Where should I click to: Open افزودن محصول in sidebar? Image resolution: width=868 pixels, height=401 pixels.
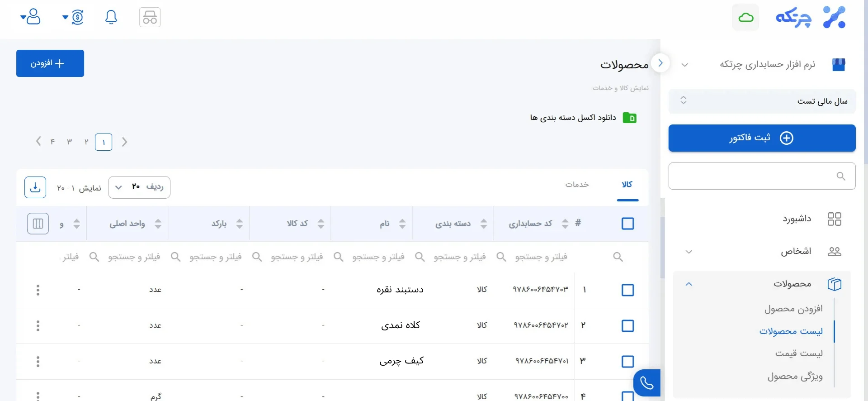tap(793, 309)
